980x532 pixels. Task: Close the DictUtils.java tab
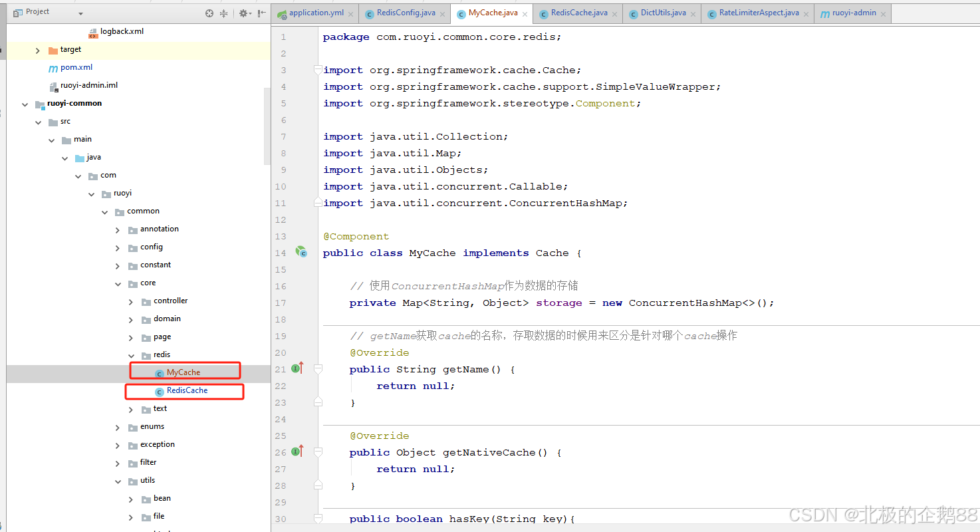(693, 14)
